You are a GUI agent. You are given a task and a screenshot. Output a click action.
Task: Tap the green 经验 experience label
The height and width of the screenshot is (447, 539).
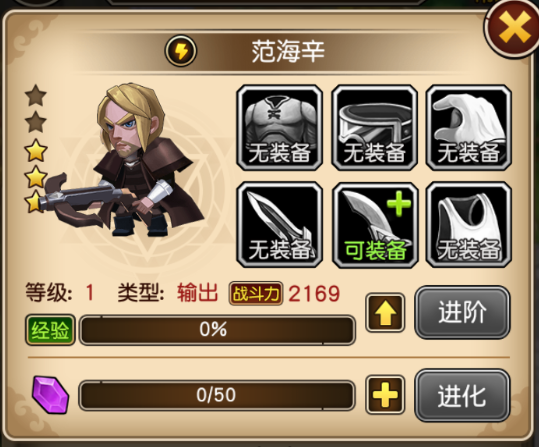tap(50, 330)
